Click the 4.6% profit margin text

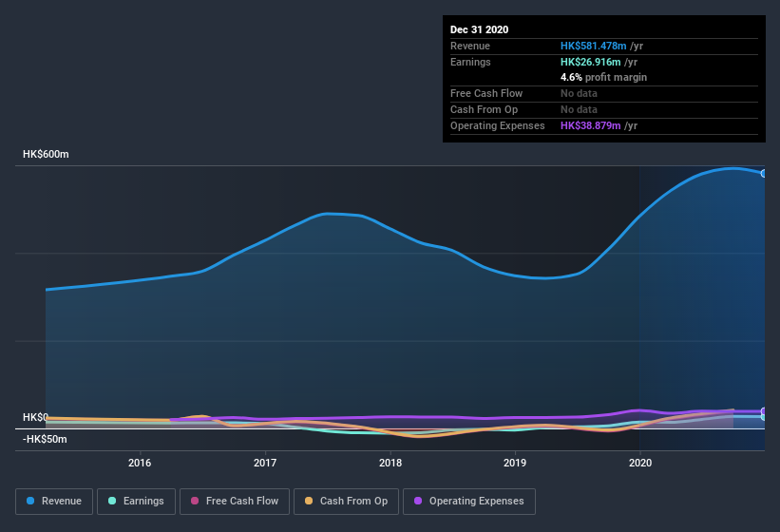pyautogui.click(x=603, y=77)
